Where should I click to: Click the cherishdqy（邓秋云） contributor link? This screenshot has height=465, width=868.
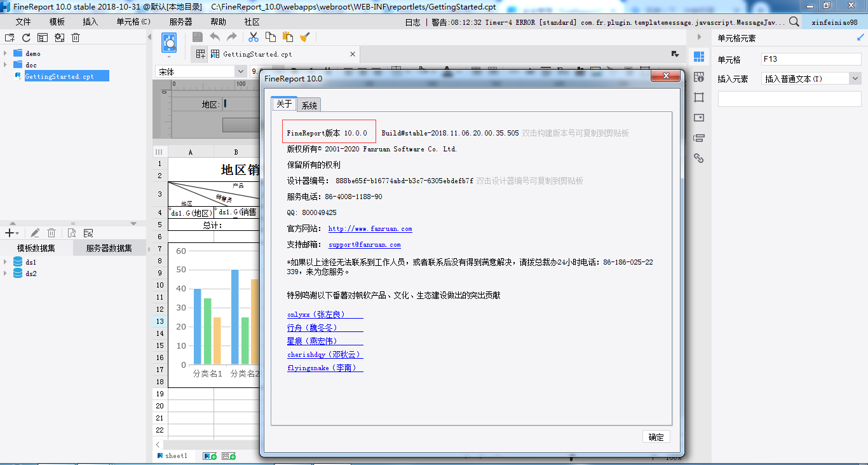[325, 355]
